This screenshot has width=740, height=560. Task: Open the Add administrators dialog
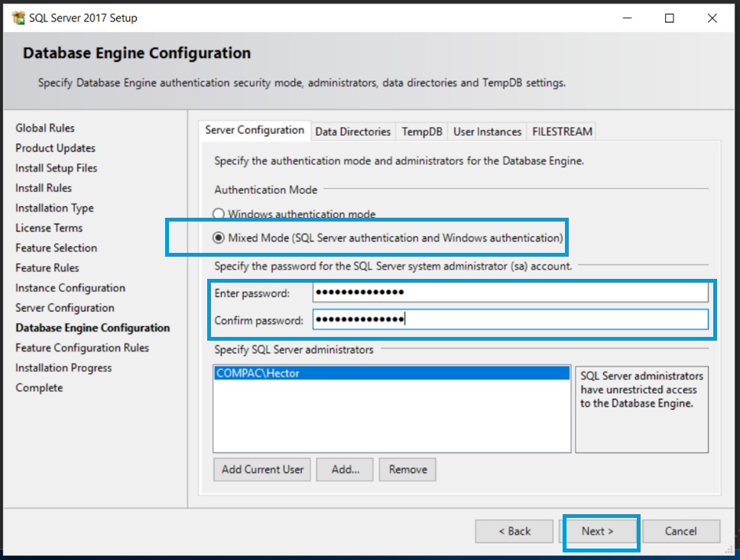tap(344, 469)
